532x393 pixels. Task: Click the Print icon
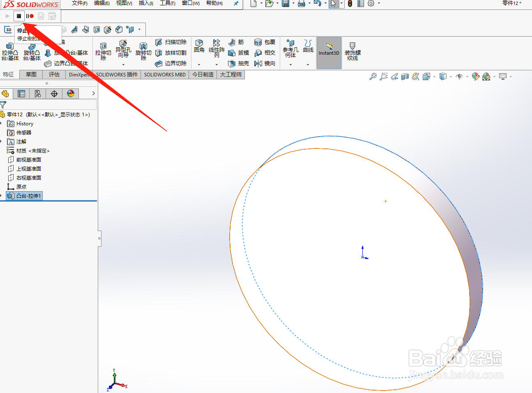click(x=302, y=3)
